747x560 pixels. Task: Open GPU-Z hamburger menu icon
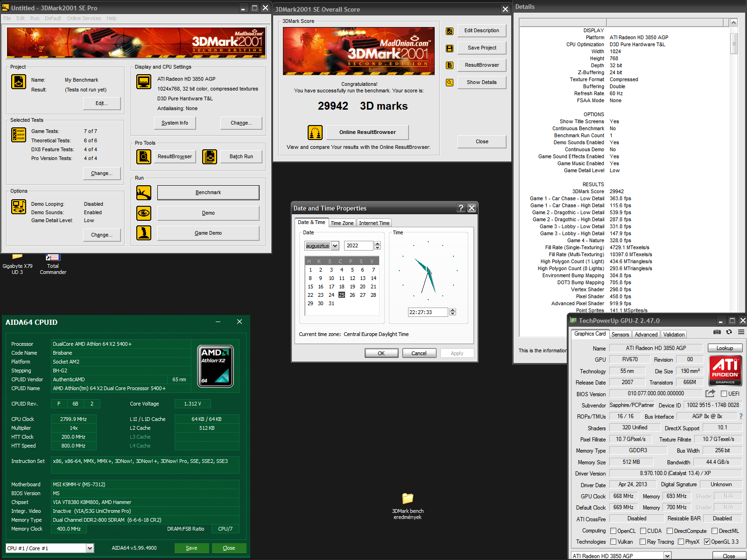pos(741,332)
